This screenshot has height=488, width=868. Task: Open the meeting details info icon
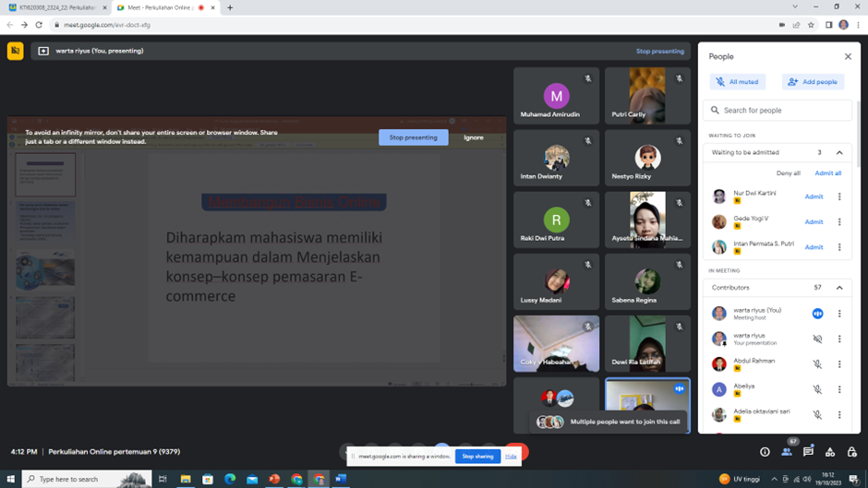[x=765, y=452]
